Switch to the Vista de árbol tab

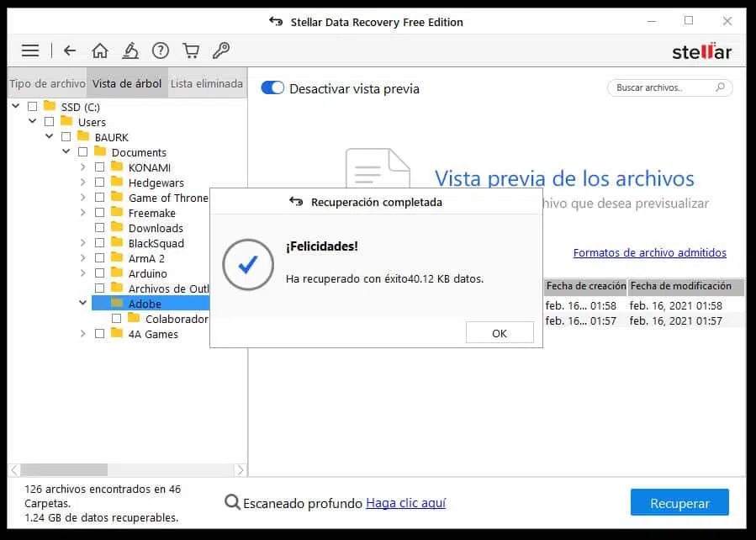(127, 83)
